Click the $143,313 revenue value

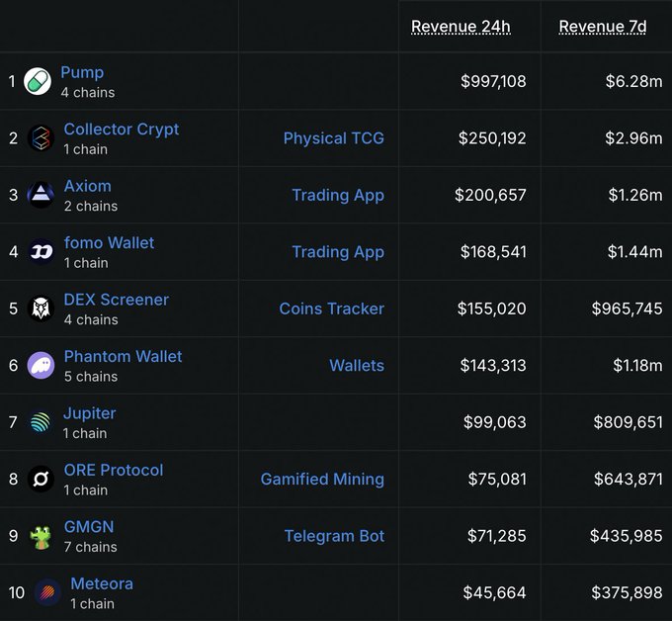coord(493,366)
